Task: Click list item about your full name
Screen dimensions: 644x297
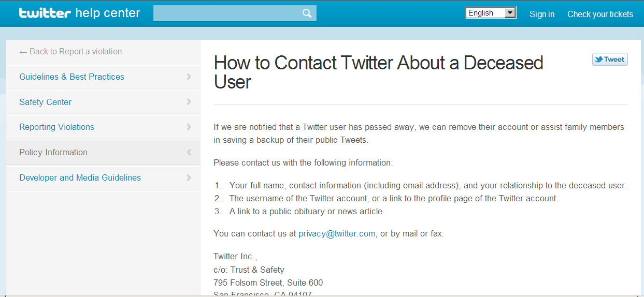Action: (428, 185)
